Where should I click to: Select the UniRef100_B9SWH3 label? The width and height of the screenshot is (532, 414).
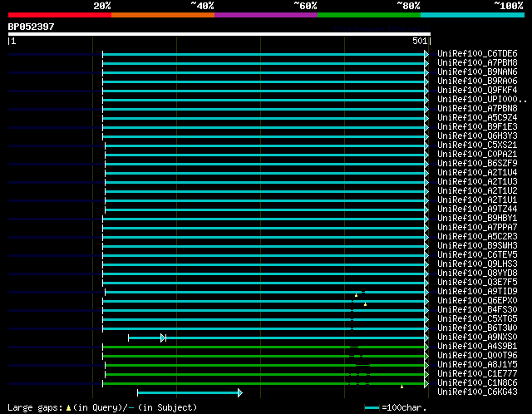[477, 246]
